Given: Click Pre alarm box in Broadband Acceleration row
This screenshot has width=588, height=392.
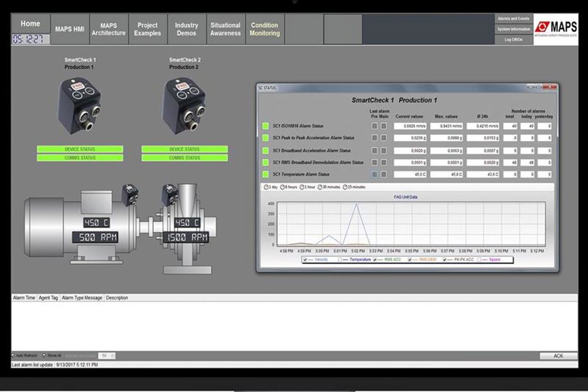Looking at the screenshot, I should [x=374, y=150].
